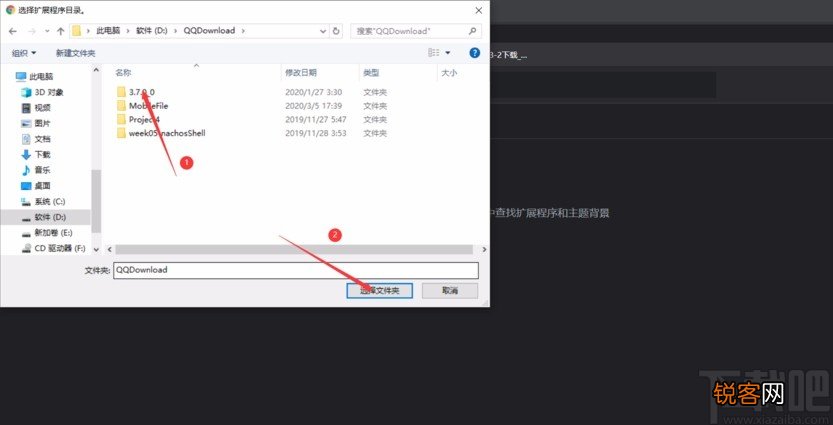
Task: Select 3D 对象 in the sidebar
Action: click(49, 92)
